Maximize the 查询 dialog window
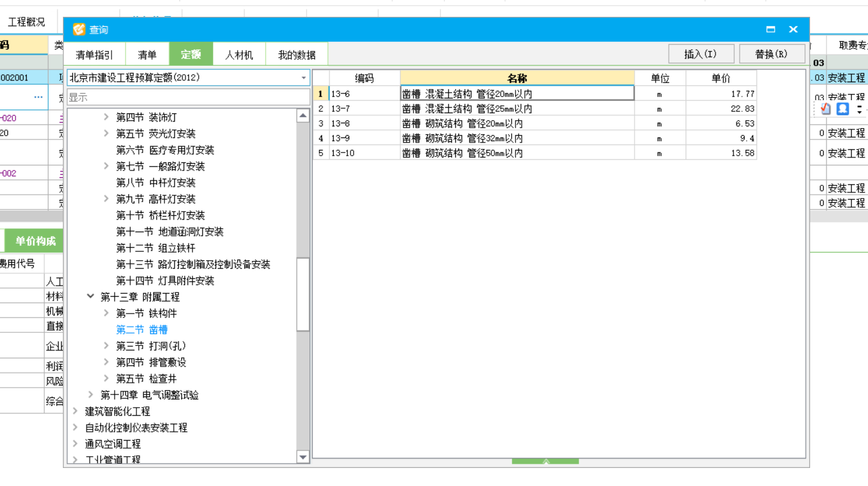Screen dimensions: 868x486 point(771,29)
